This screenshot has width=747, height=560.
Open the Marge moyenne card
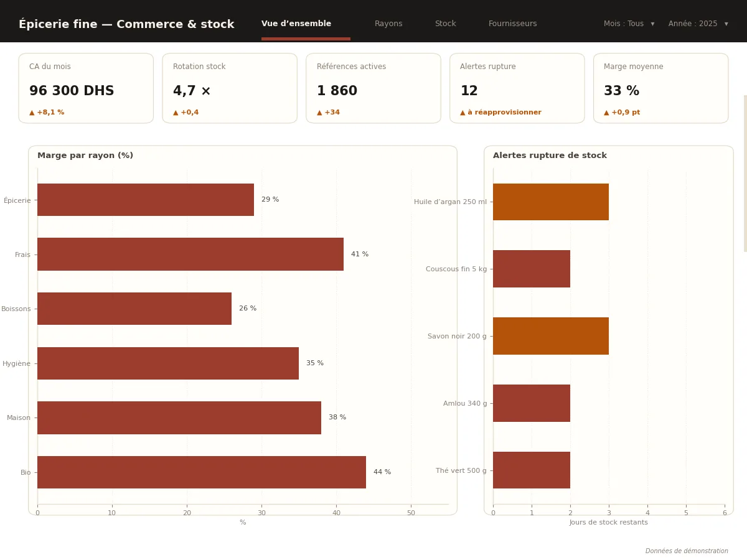660,88
